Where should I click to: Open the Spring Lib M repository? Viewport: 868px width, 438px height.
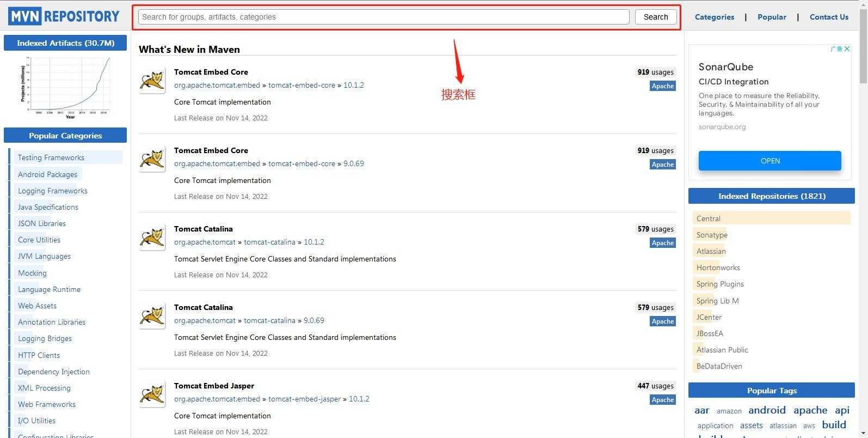[718, 301]
